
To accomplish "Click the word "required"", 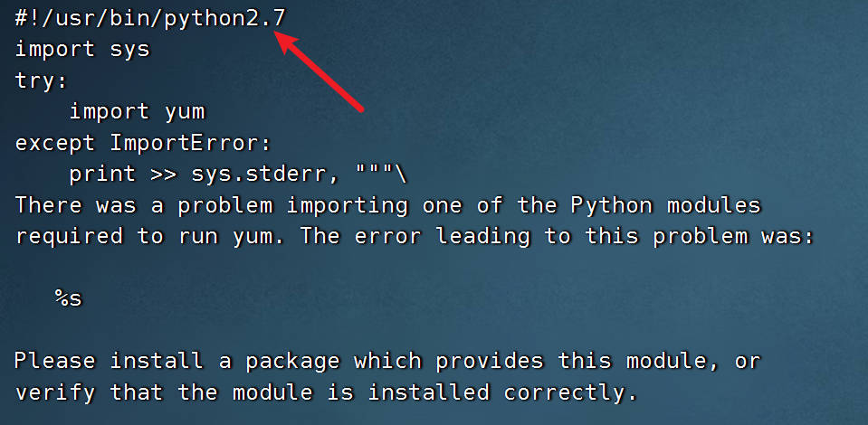I will click(69, 236).
